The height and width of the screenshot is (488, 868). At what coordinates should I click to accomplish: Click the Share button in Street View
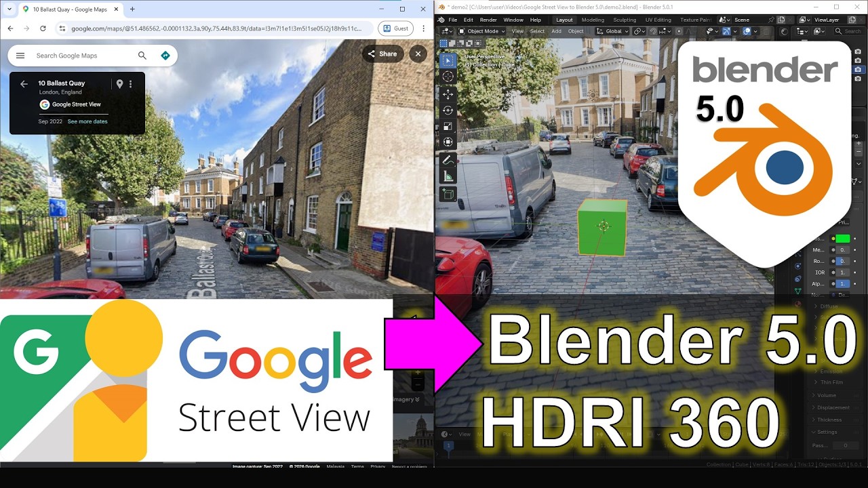382,54
